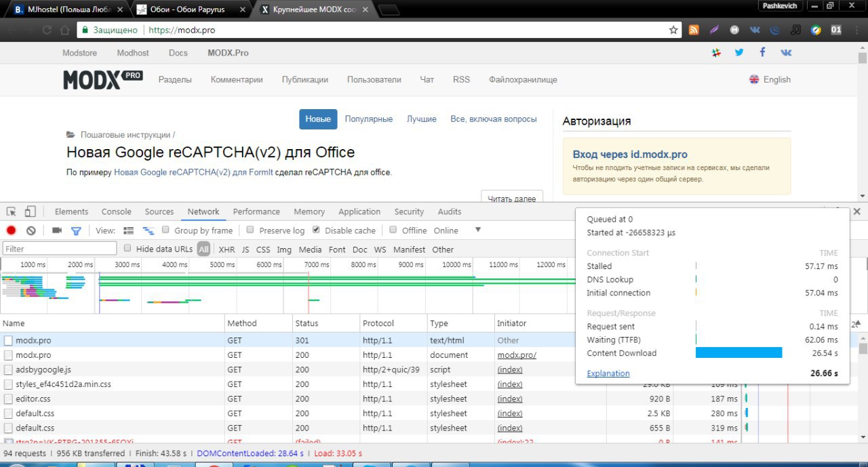Check Hide data URLs option
868x467 pixels.
click(x=127, y=249)
